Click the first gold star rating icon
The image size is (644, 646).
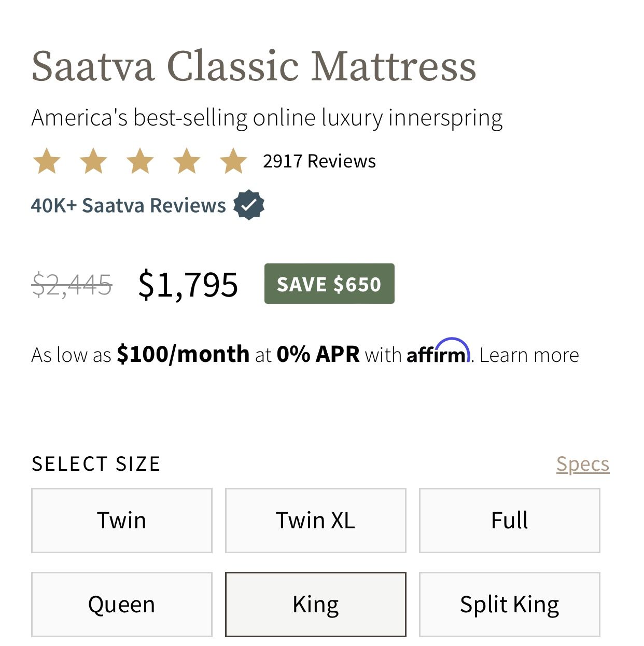point(47,161)
